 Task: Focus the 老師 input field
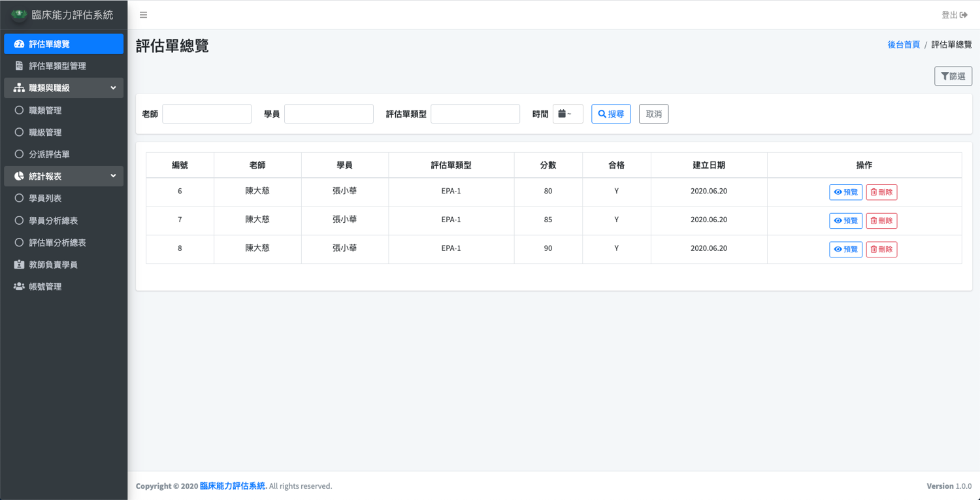tap(206, 114)
